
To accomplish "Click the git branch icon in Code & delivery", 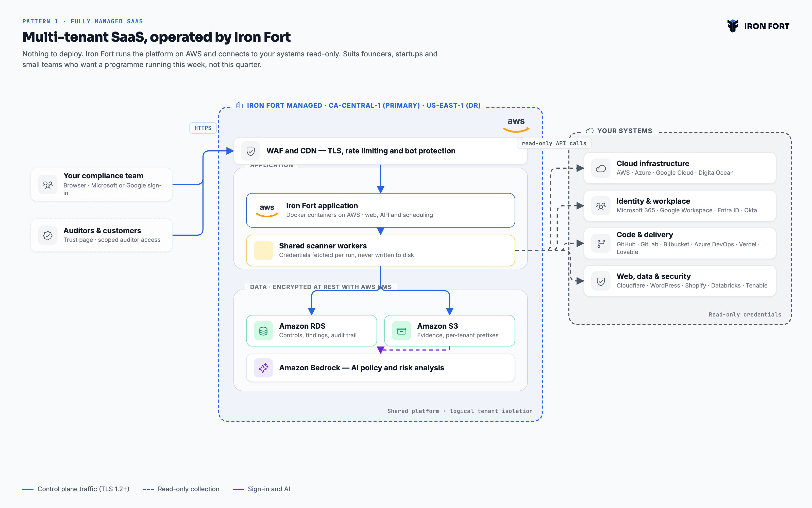I will pyautogui.click(x=601, y=244).
